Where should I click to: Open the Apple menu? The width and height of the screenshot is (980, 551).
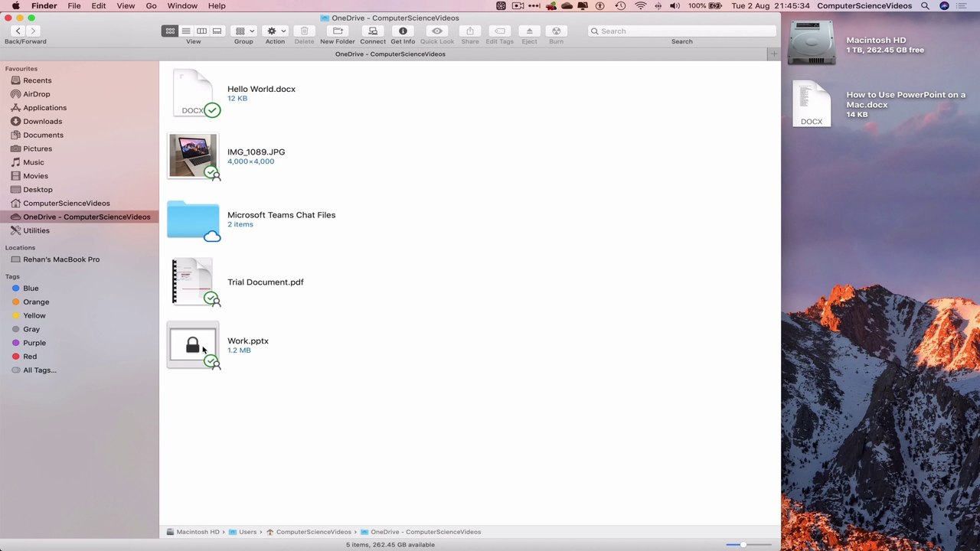tap(15, 5)
